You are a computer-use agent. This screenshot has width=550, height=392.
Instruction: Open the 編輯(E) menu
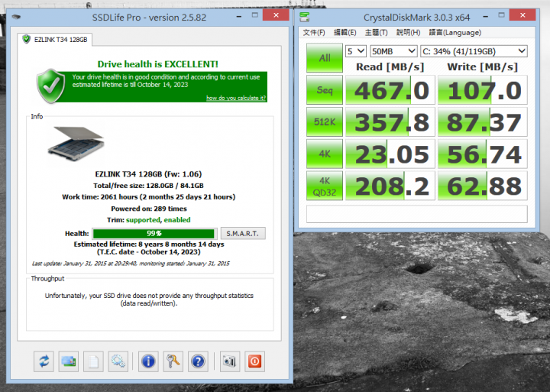(x=345, y=33)
